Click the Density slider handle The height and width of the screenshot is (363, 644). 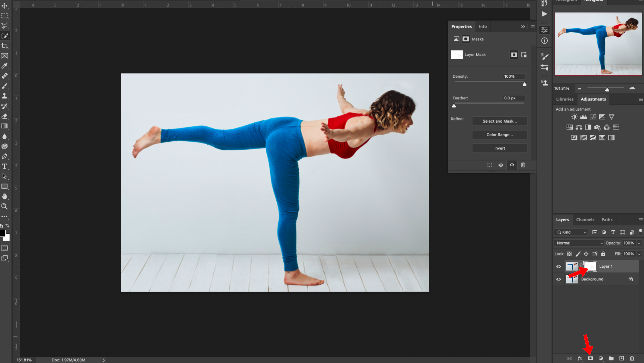(x=525, y=84)
